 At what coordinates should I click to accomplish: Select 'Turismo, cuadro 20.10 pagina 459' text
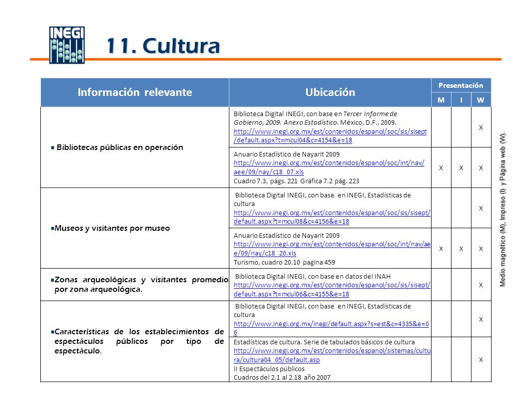coord(284,263)
